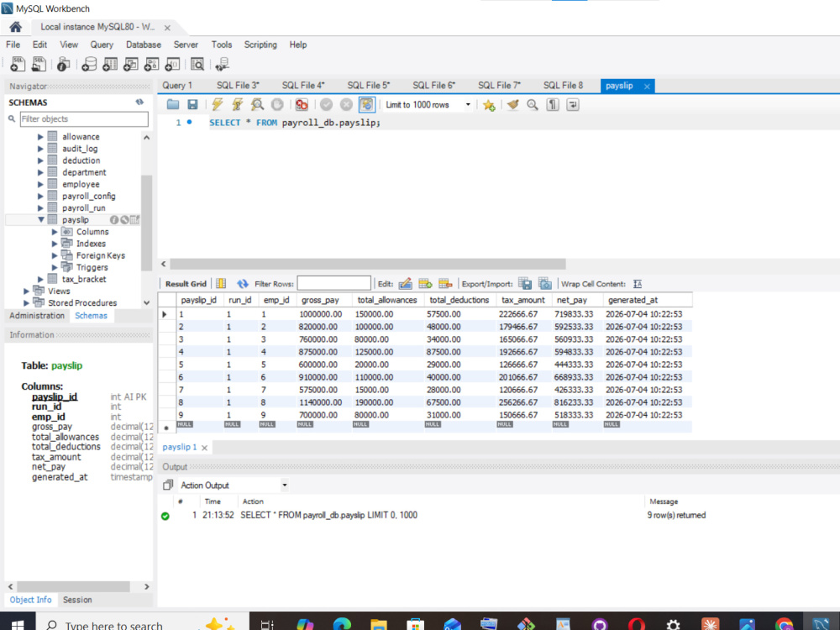Switch to SQL File 8 tab

point(563,85)
